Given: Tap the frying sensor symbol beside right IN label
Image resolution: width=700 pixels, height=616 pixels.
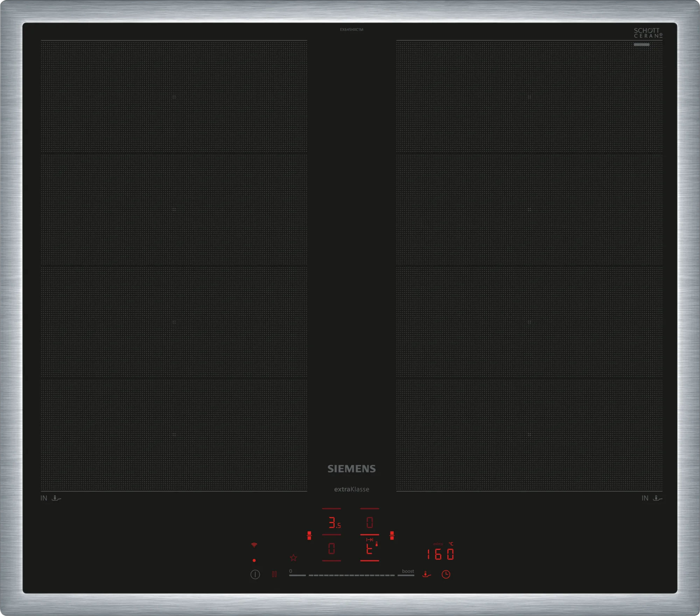Looking at the screenshot, I should (x=658, y=498).
